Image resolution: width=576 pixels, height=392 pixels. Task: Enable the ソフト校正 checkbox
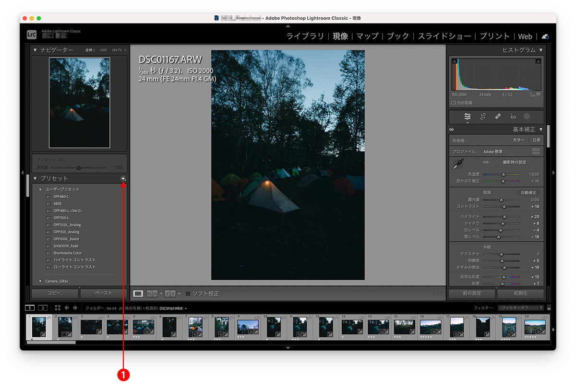188,293
